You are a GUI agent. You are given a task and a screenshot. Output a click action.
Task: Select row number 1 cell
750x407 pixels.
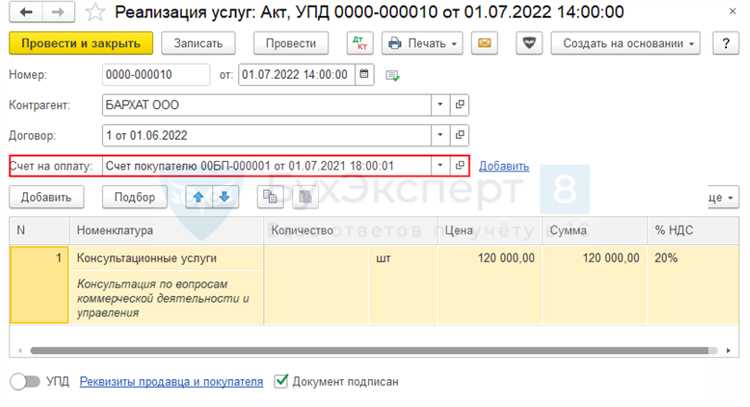(x=39, y=285)
